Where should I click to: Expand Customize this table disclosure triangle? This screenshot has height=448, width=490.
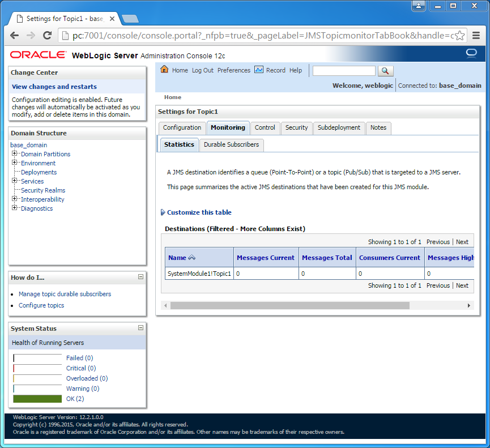point(163,212)
